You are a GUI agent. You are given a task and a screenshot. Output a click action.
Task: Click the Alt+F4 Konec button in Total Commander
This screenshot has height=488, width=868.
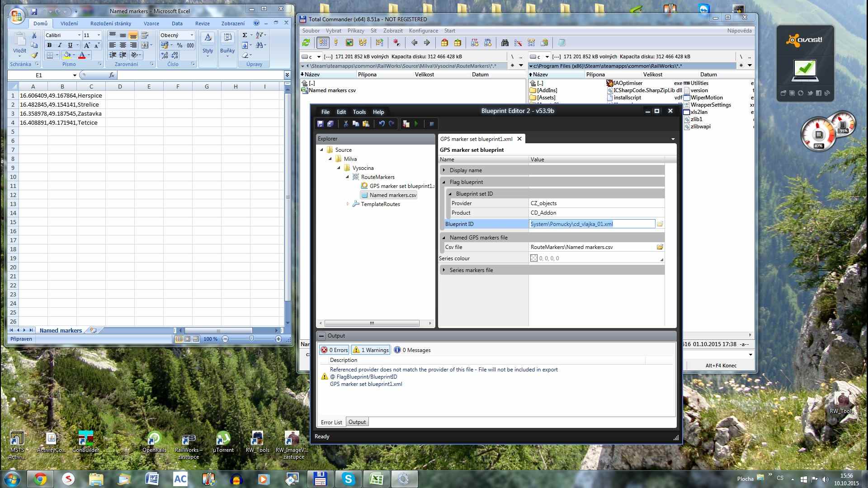click(721, 365)
